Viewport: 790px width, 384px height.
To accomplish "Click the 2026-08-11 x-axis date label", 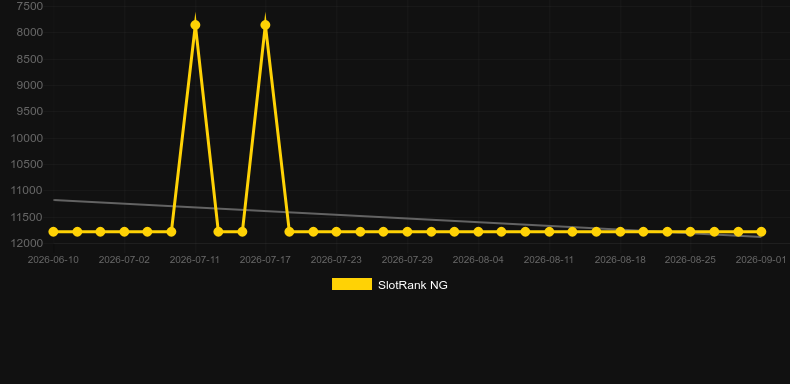I will (549, 260).
